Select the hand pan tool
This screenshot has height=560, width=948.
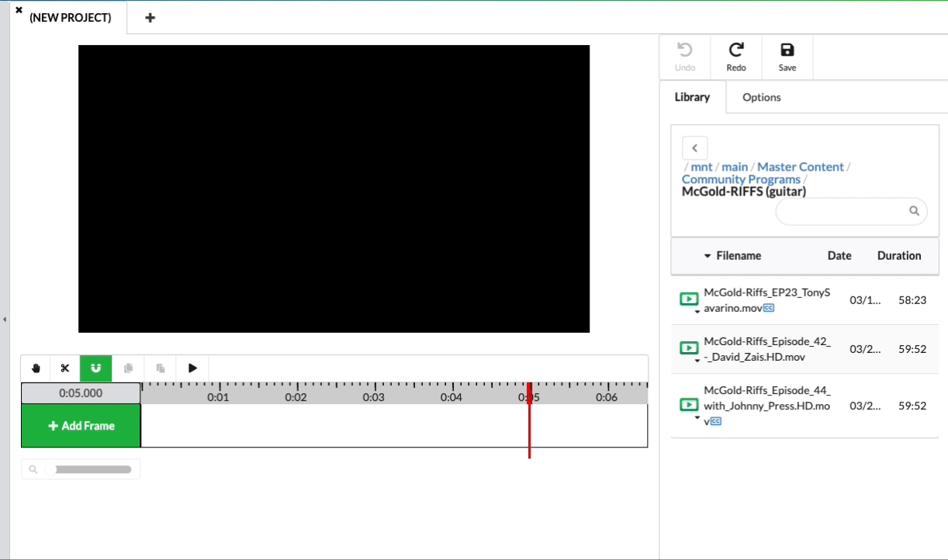[35, 368]
